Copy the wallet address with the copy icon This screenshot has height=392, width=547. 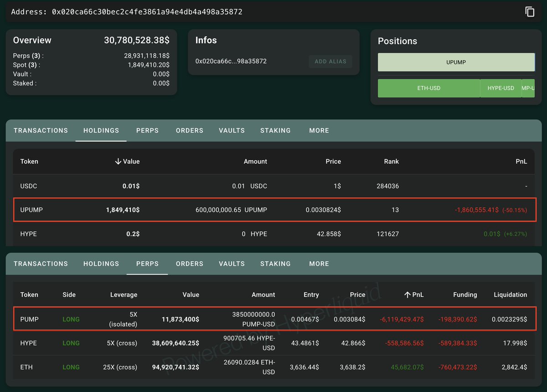530,12
